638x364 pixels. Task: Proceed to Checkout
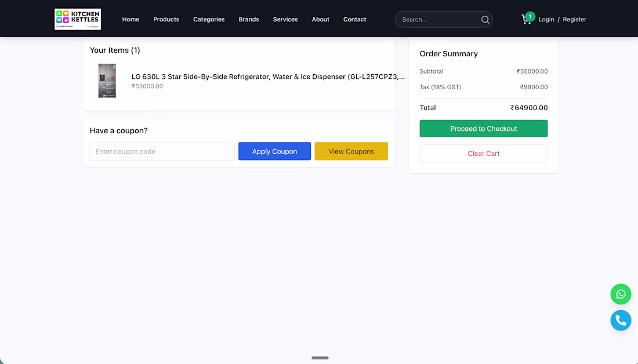pos(483,129)
